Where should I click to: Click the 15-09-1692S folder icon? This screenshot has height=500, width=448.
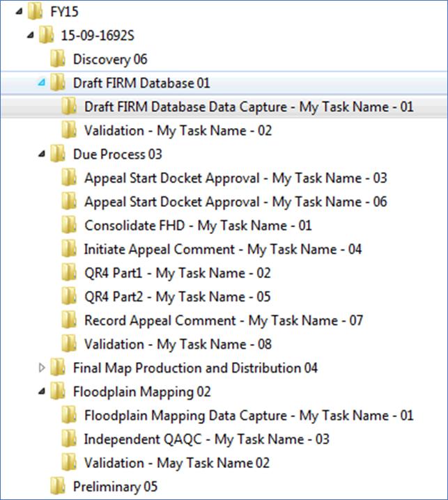click(x=47, y=35)
